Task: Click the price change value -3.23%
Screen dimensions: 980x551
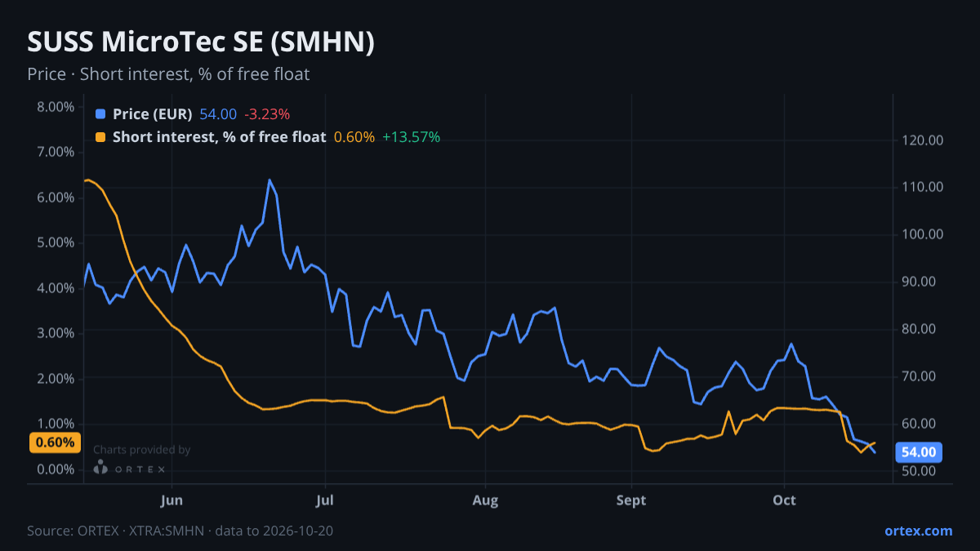Action: [268, 114]
